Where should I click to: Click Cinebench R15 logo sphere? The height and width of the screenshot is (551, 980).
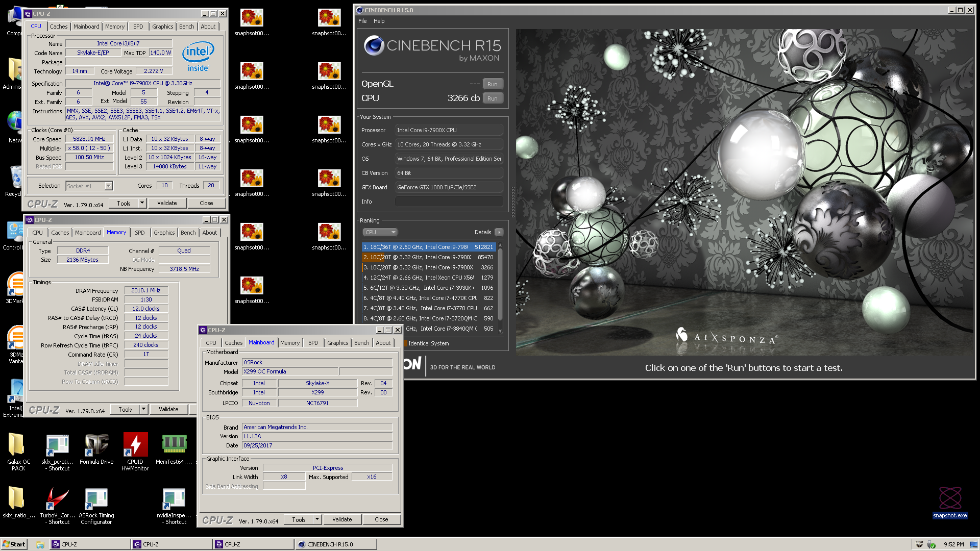pos(374,46)
